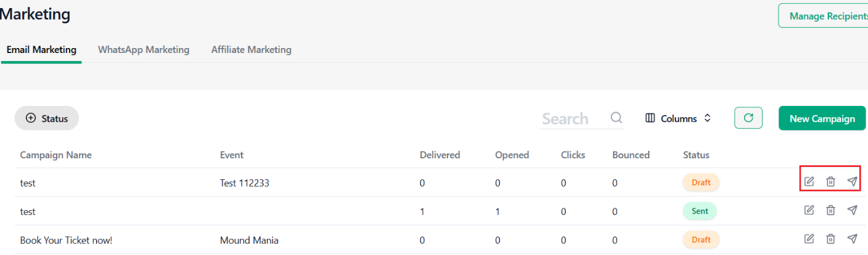Screen dimensions: 868x255
Task: Focus the Search input field
Action: [573, 118]
